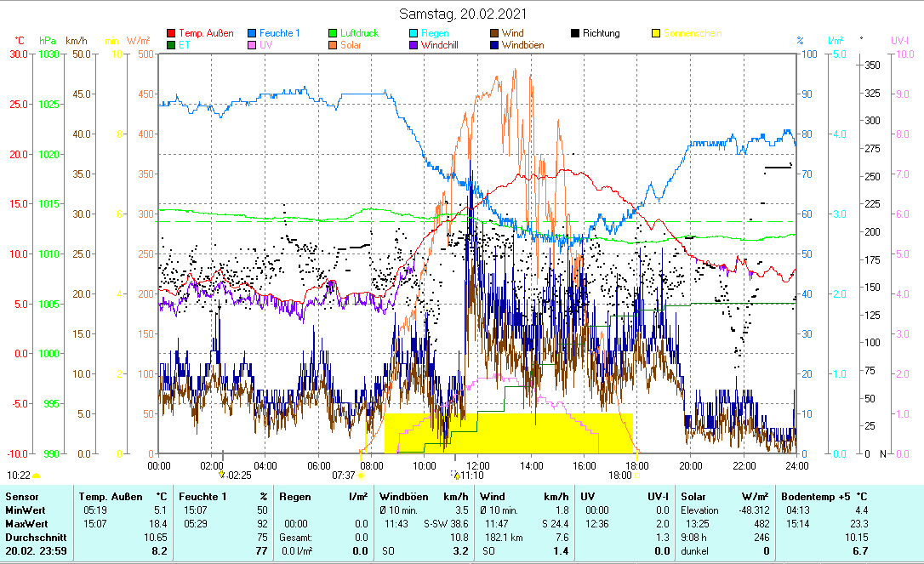This screenshot has height=564, width=924.
Task: Click the dark green ET legend square
Action: tap(171, 45)
